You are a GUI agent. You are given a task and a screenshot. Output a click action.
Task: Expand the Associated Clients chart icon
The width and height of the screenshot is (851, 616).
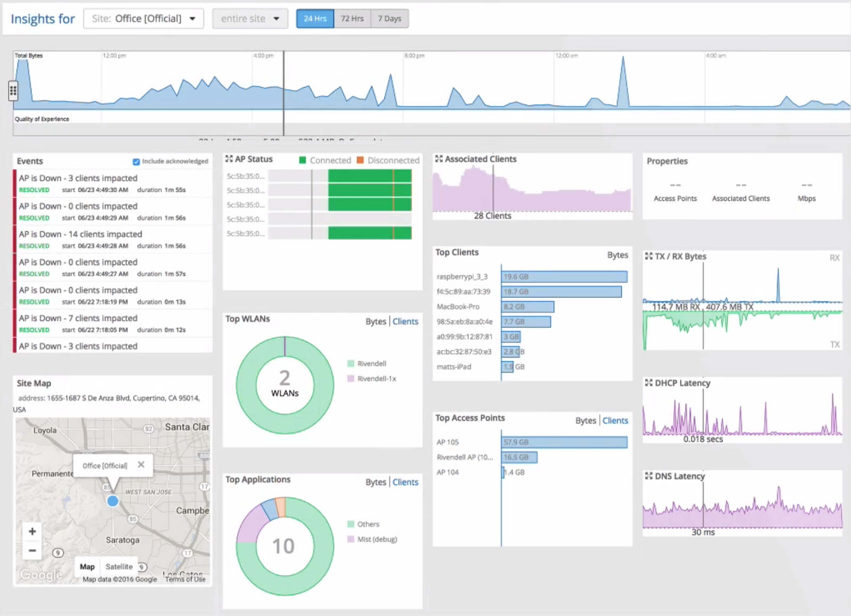(x=439, y=159)
